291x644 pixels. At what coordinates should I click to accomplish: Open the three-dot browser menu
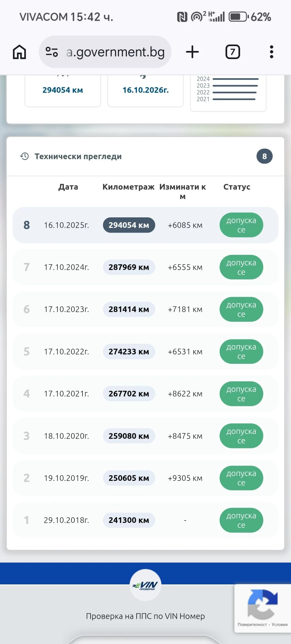coord(271,52)
